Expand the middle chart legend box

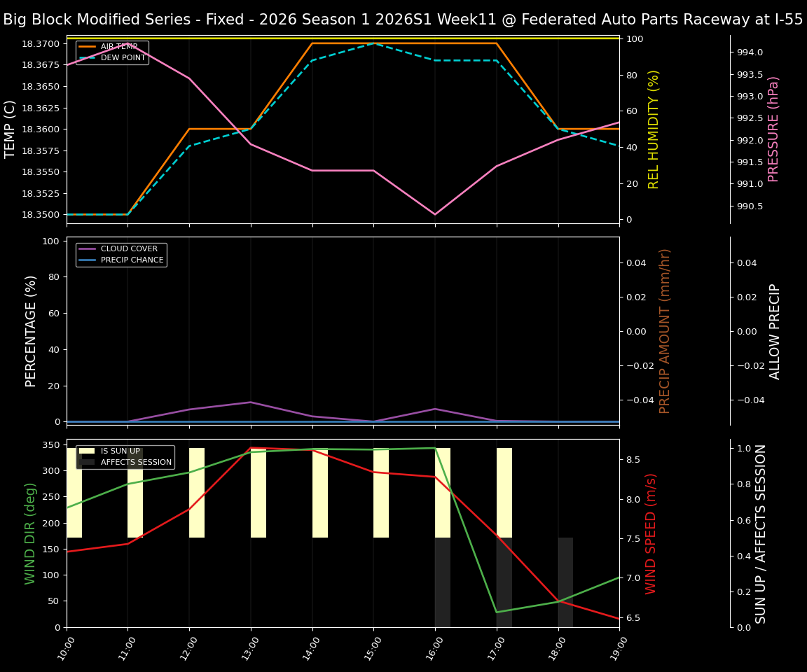coord(122,253)
